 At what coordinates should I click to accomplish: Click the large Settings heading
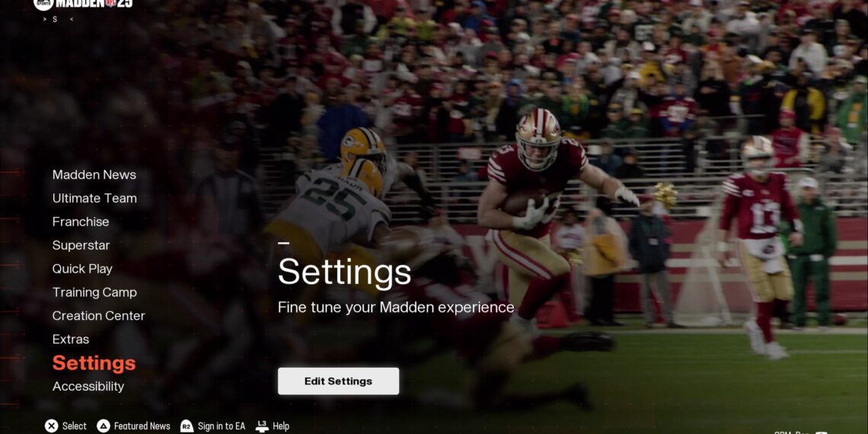344,272
